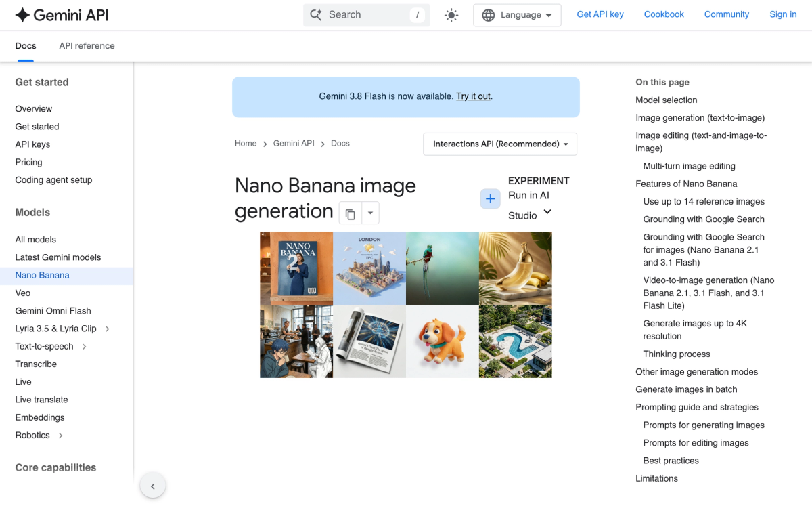Click the Docs breadcrumb

(x=340, y=144)
